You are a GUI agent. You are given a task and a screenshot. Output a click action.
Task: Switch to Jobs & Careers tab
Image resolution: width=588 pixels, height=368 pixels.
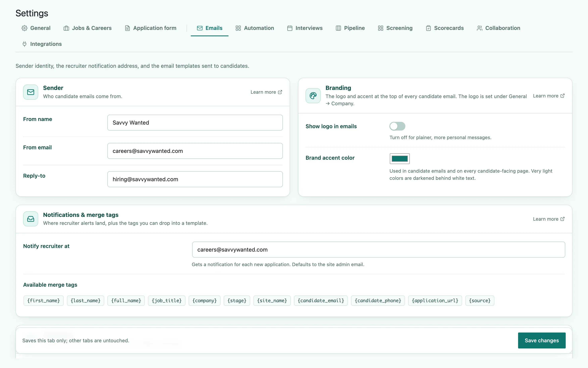pos(88,28)
